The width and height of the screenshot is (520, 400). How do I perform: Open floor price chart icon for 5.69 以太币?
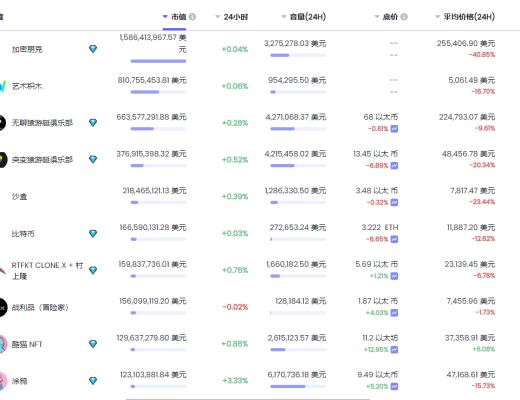[394, 276]
